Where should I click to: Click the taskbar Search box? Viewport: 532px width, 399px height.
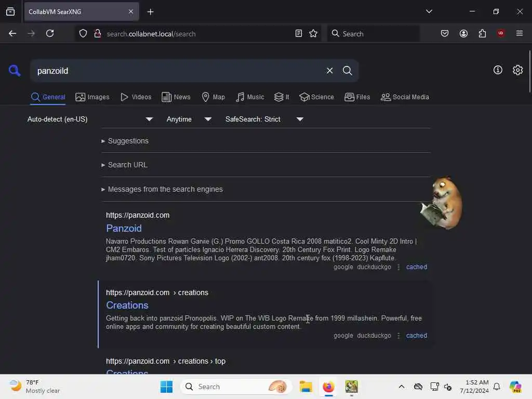[236, 387]
